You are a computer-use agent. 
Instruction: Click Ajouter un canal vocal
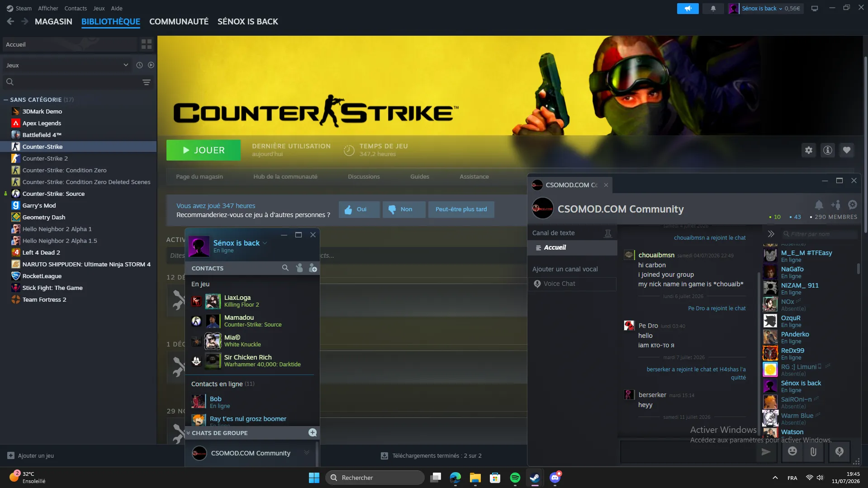[x=565, y=269]
